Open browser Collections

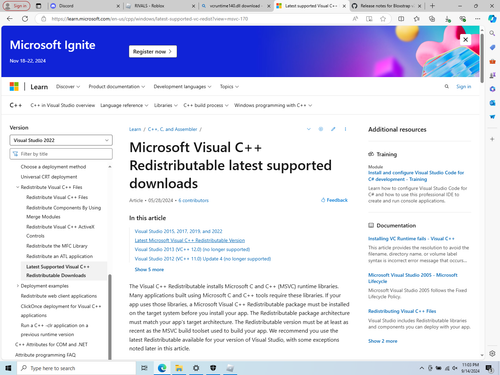(x=432, y=19)
